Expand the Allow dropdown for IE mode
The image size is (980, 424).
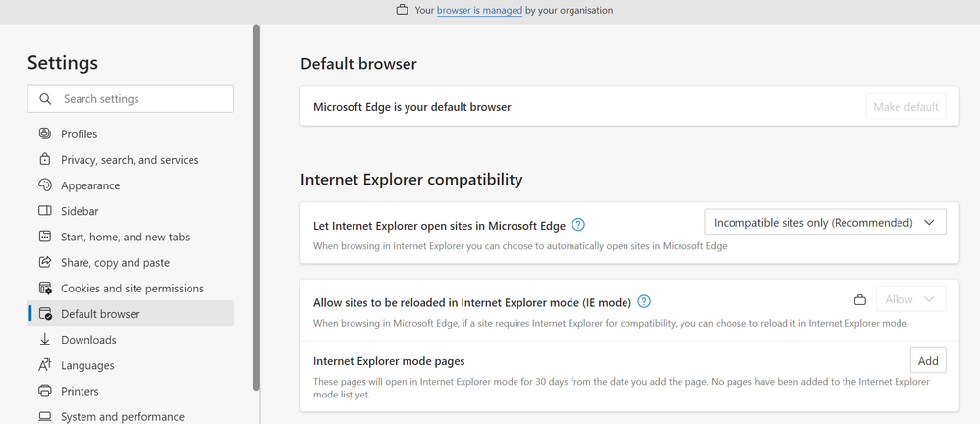(x=910, y=300)
